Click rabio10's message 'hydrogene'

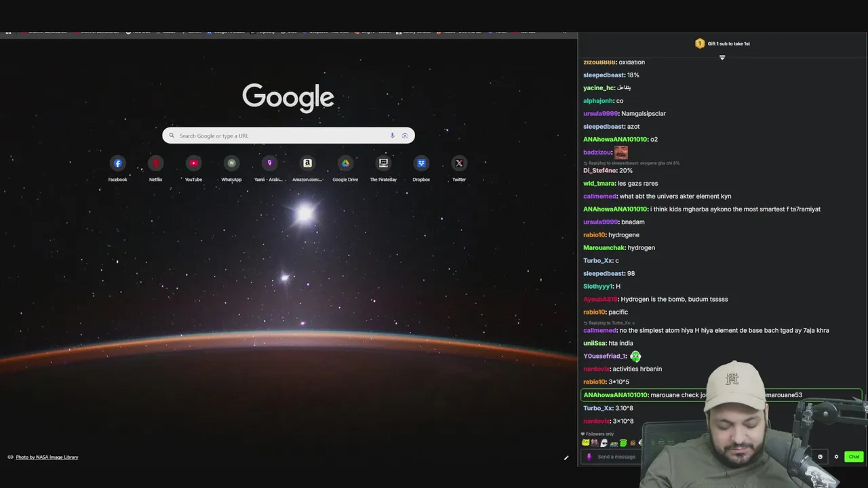(624, 235)
